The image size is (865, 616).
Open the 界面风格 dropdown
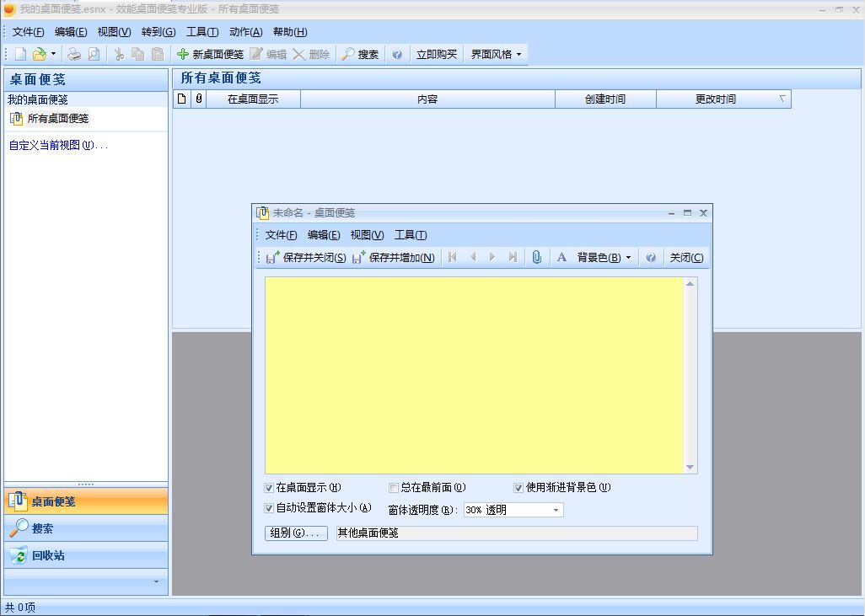click(x=496, y=54)
